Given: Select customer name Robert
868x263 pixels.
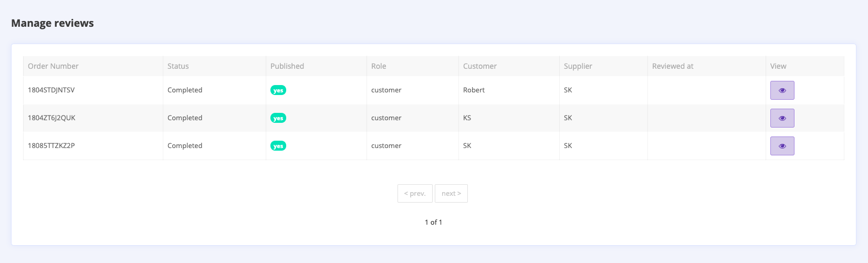Looking at the screenshot, I should tap(474, 90).
